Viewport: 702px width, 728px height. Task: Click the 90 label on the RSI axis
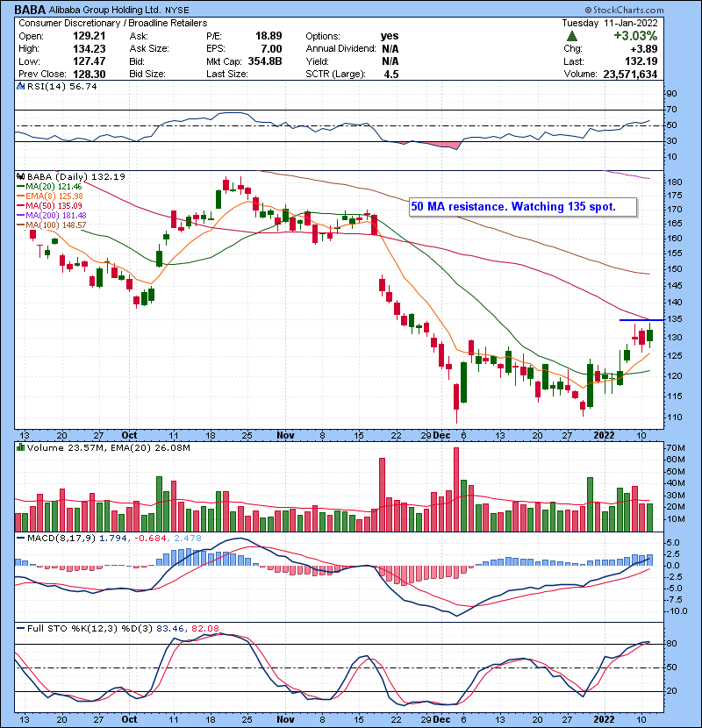[x=672, y=93]
